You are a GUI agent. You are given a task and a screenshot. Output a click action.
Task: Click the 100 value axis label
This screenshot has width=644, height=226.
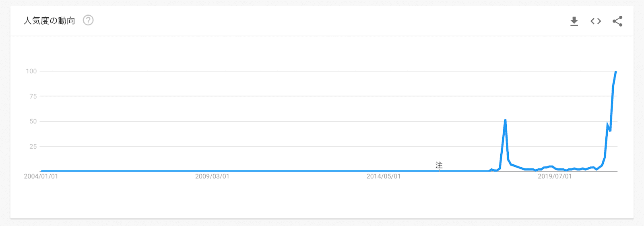31,71
